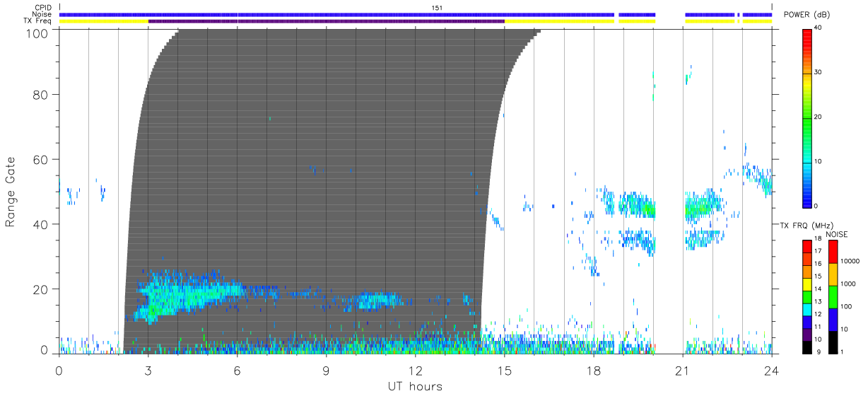
Task: Click the 40 tick label on Range Gate axis
Action: pyautogui.click(x=42, y=224)
